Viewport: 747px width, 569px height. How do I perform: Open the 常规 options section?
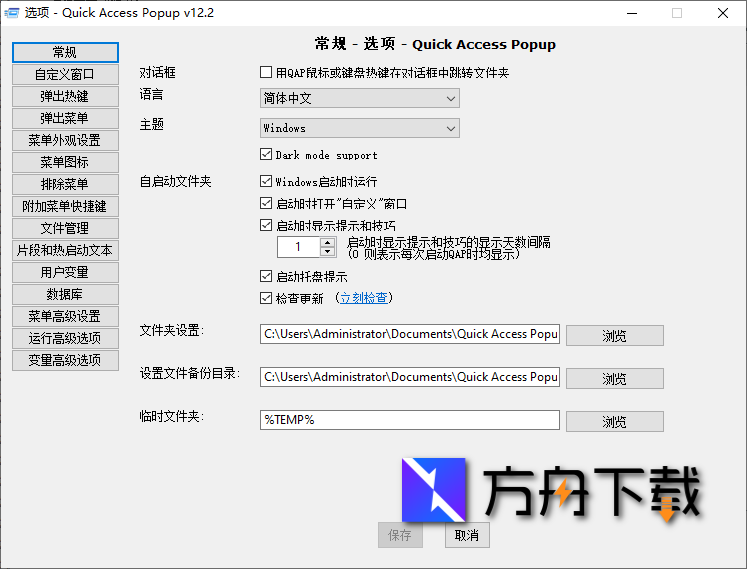click(x=65, y=52)
